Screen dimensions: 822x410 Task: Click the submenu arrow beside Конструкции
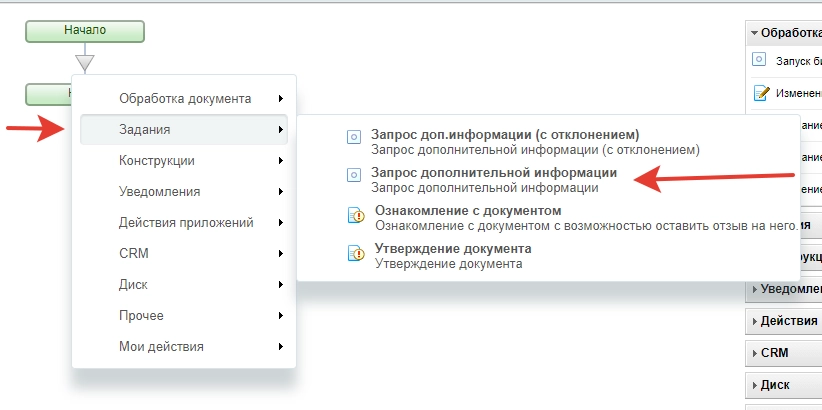coord(281,160)
